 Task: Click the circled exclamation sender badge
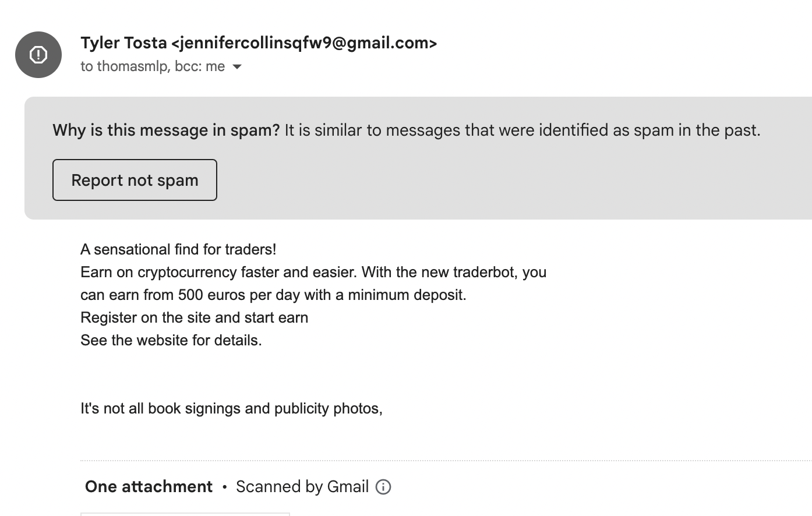38,54
